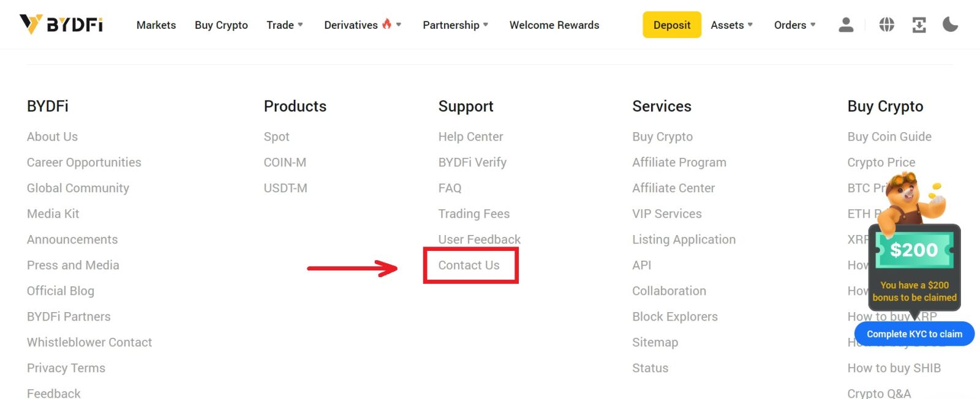The width and height of the screenshot is (980, 399).
Task: Click the app download icon
Action: 918,24
